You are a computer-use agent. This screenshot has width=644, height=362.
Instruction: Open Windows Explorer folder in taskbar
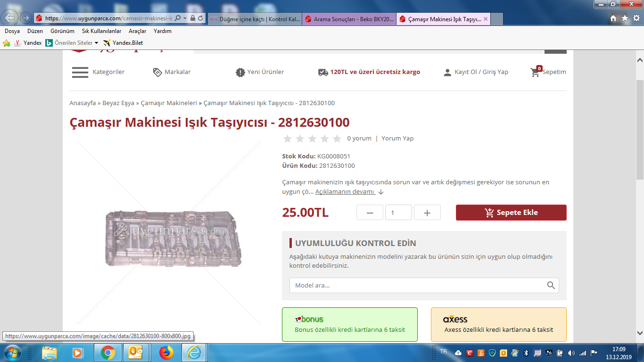pyautogui.click(x=50, y=353)
